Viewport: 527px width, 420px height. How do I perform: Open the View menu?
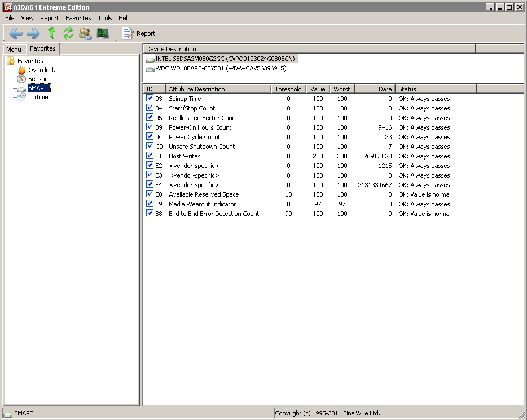click(27, 18)
